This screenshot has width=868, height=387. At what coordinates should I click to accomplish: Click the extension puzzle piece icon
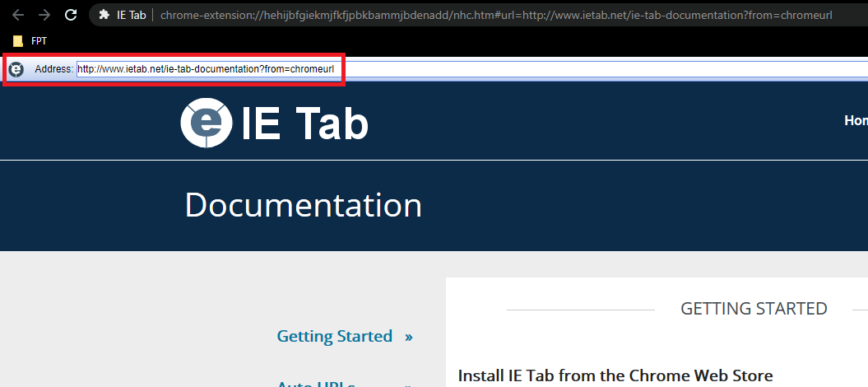tap(104, 15)
